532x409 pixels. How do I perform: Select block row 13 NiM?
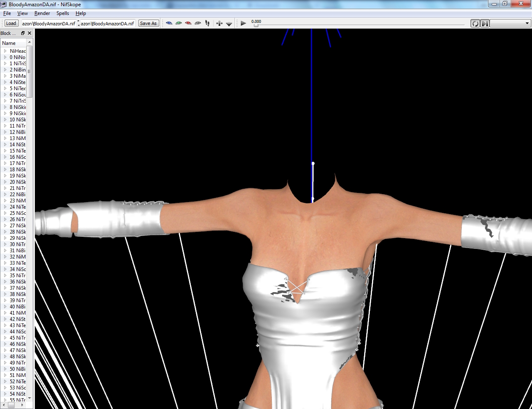pos(14,138)
